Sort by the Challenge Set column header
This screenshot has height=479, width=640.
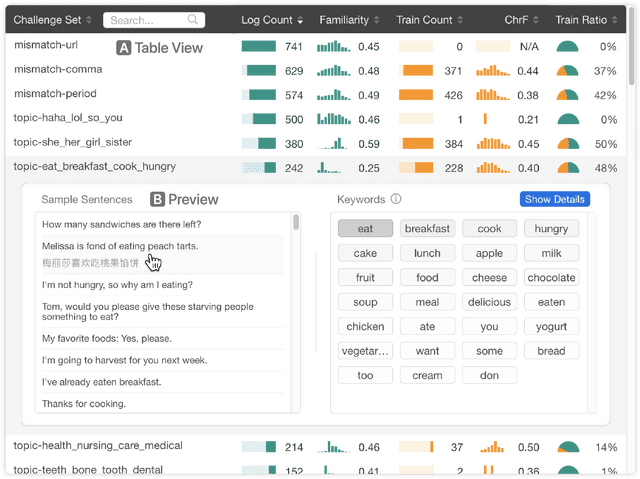pyautogui.click(x=52, y=20)
